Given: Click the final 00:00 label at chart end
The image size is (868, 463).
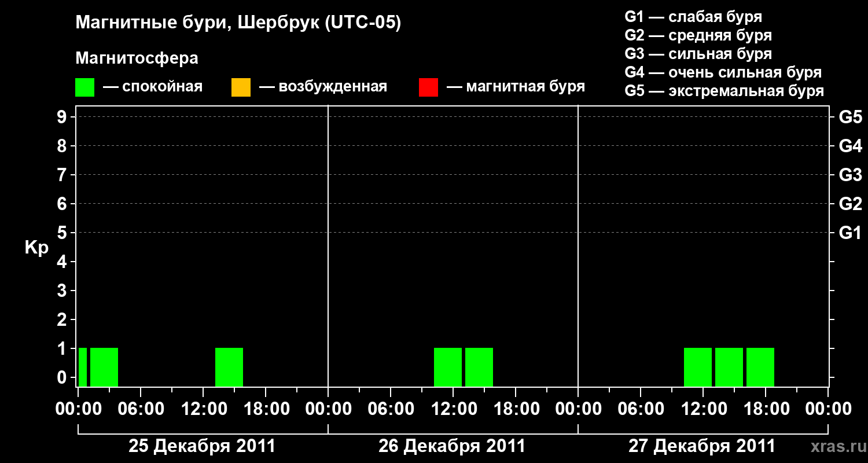Looking at the screenshot, I should 828,409.
